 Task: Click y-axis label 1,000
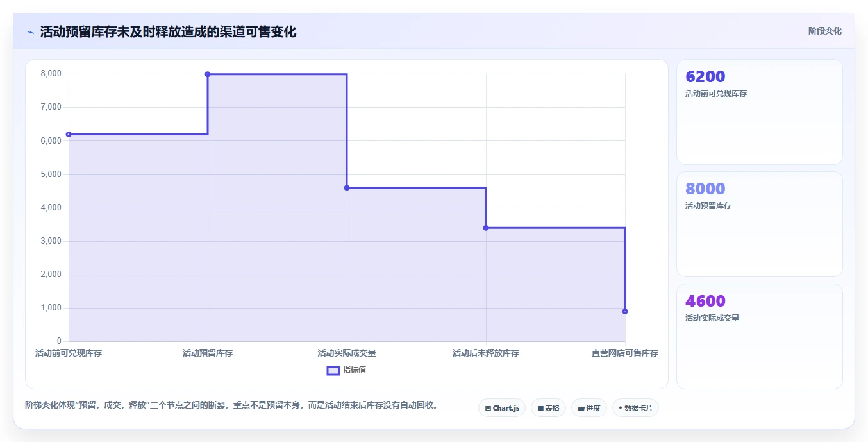point(51,308)
